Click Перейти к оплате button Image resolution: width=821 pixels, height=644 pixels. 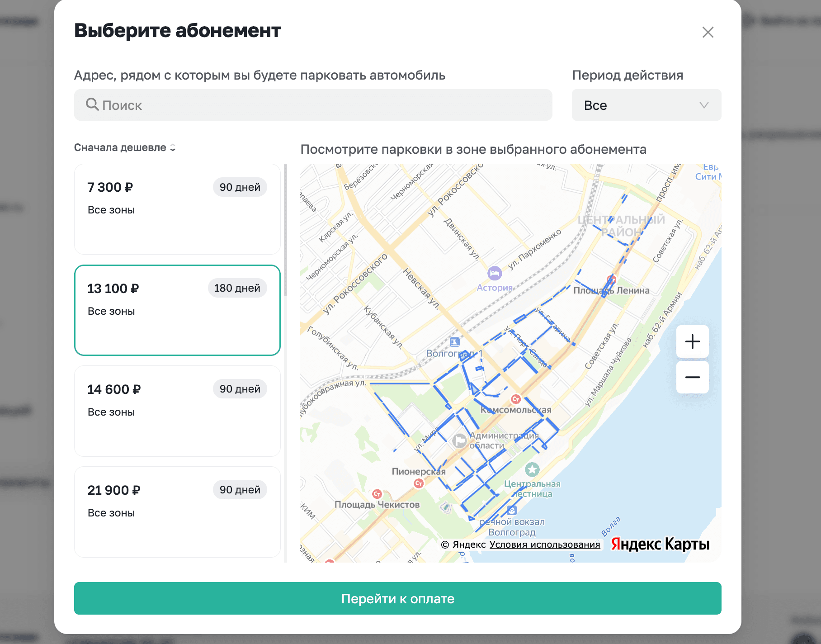[397, 598]
